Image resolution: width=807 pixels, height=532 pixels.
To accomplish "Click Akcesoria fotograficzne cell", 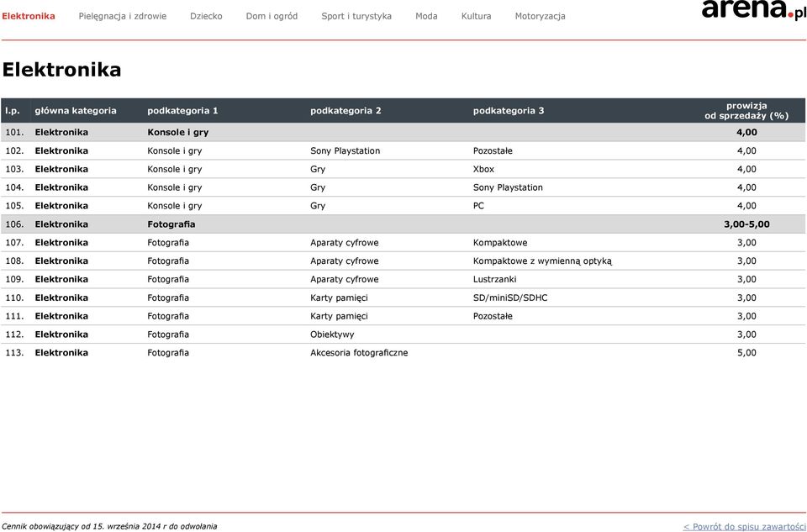I will [359, 353].
